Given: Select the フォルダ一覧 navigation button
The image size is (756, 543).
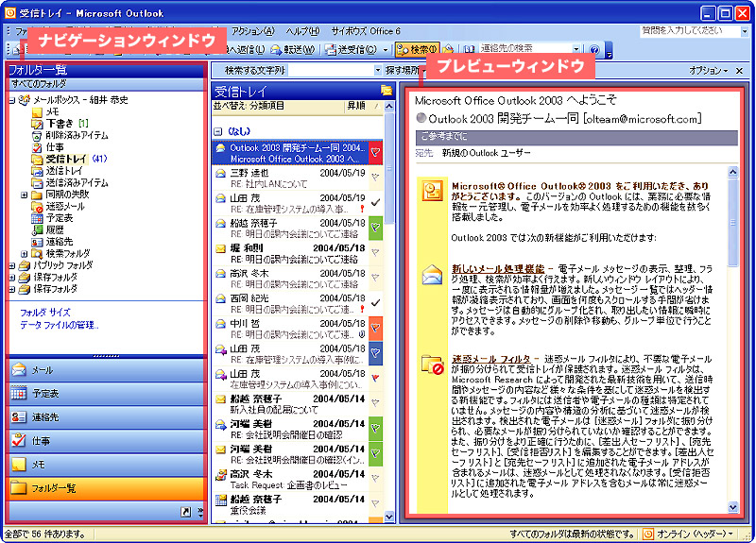Looking at the screenshot, I should 107,488.
